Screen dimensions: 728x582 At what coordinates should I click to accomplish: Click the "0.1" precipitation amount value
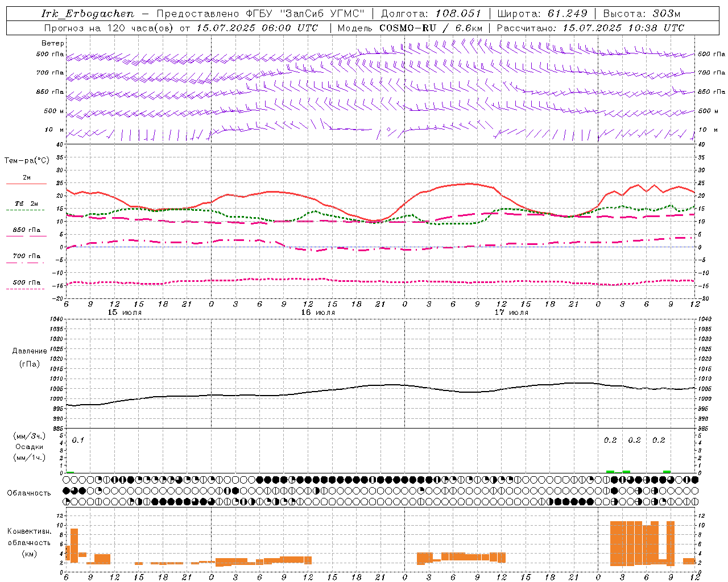(78, 440)
